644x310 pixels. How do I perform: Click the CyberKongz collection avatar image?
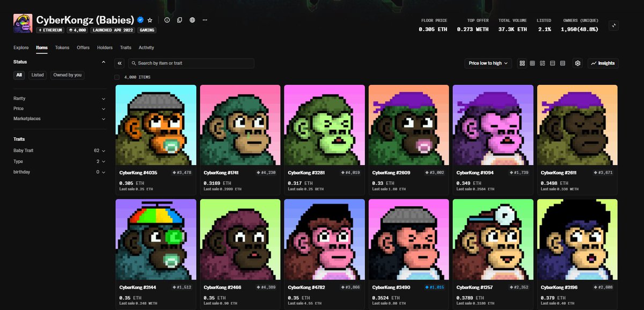[23, 24]
